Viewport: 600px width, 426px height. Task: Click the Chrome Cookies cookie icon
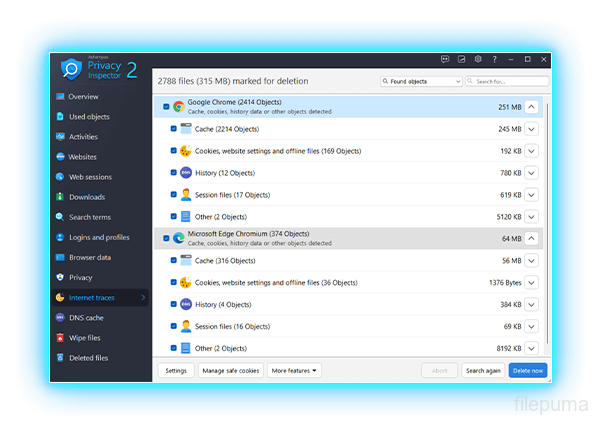(185, 151)
